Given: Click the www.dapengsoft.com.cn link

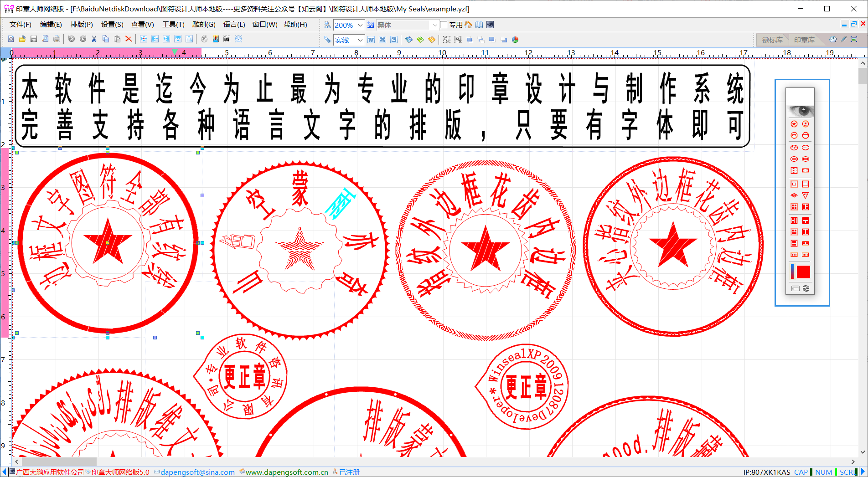Looking at the screenshot, I should [x=287, y=472].
